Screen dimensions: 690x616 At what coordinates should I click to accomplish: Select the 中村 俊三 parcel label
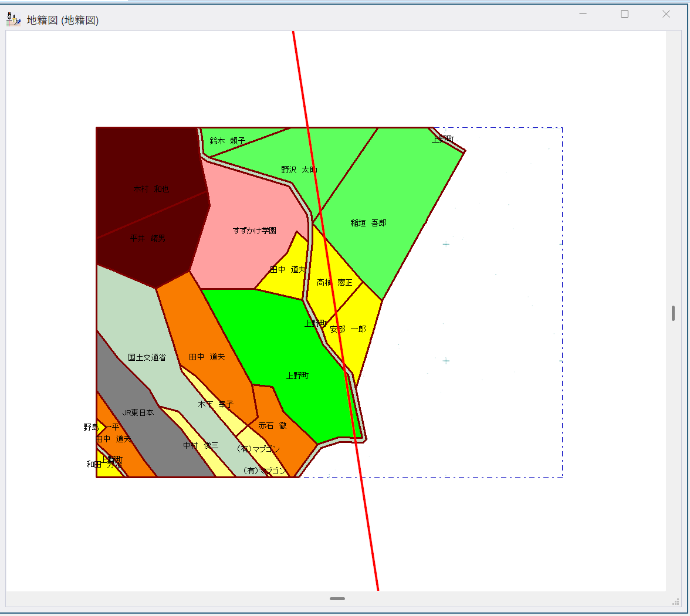(201, 445)
